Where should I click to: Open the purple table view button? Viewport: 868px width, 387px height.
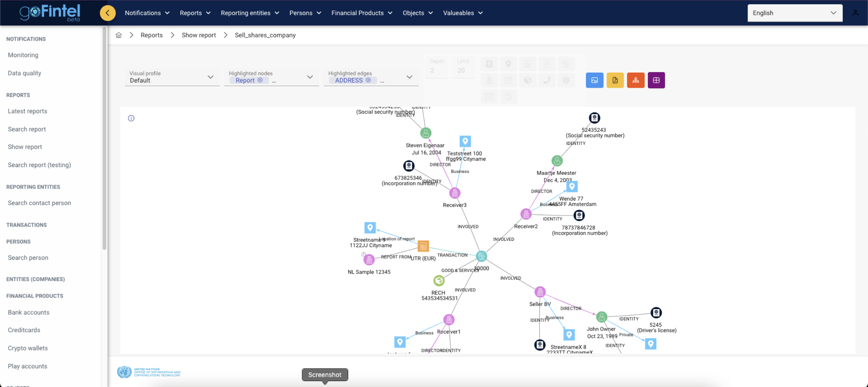click(656, 80)
